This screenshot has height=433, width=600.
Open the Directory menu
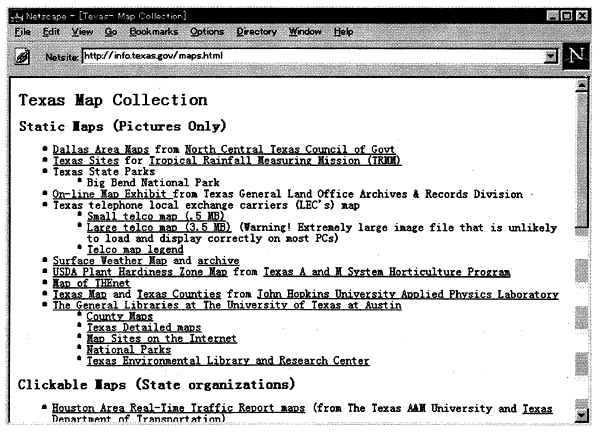(256, 32)
